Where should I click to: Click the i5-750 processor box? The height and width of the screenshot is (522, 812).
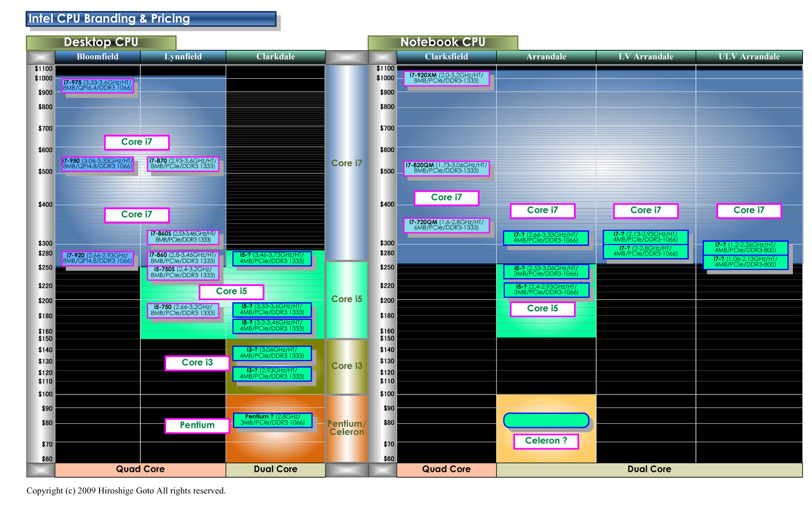(x=183, y=310)
